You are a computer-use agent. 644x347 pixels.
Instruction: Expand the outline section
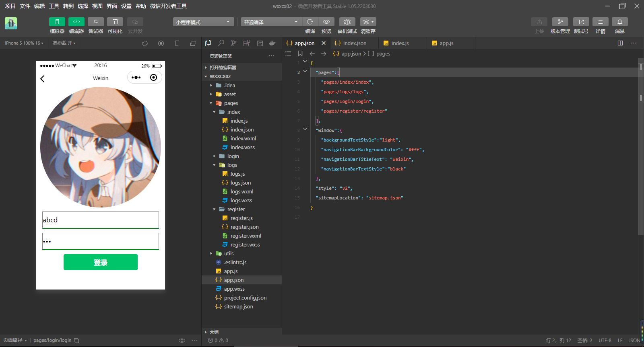(x=242, y=332)
